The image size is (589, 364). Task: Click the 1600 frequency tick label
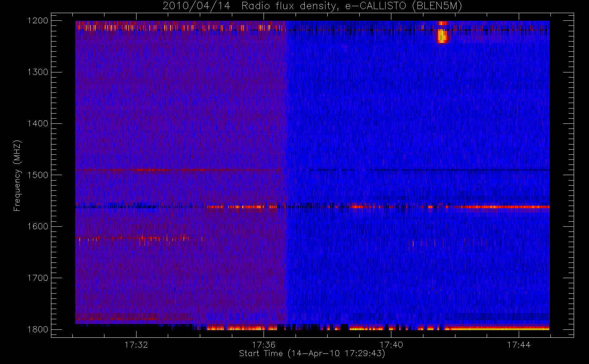click(x=38, y=226)
